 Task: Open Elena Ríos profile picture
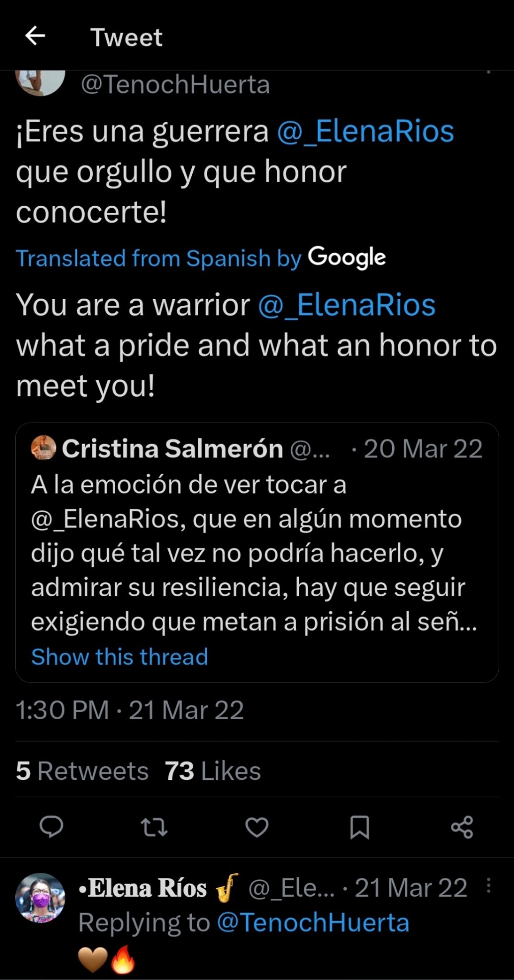[x=40, y=897]
